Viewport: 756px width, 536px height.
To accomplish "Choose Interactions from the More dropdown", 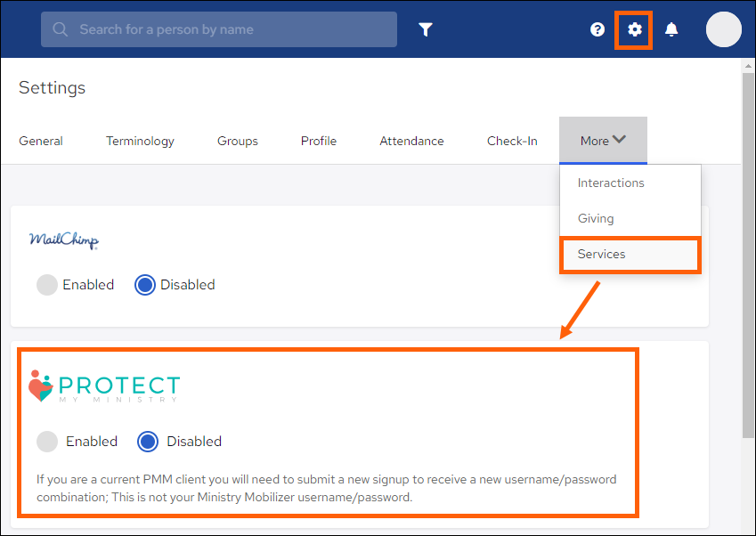I will pyautogui.click(x=610, y=183).
